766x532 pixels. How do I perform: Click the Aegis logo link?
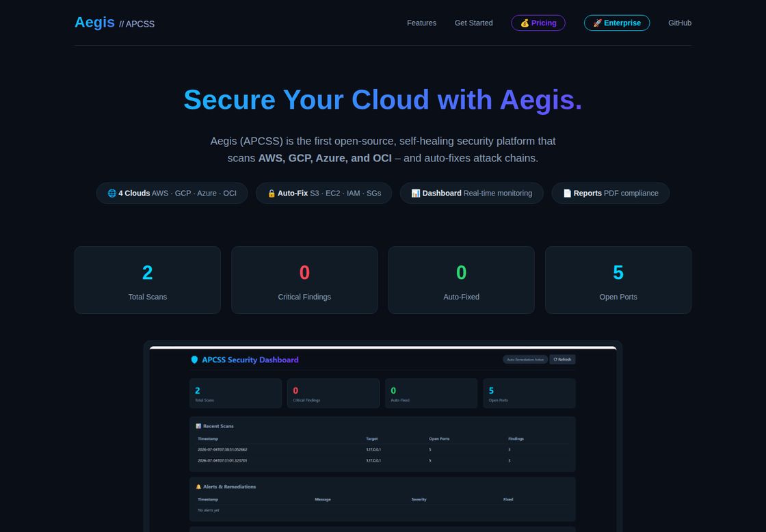[95, 23]
